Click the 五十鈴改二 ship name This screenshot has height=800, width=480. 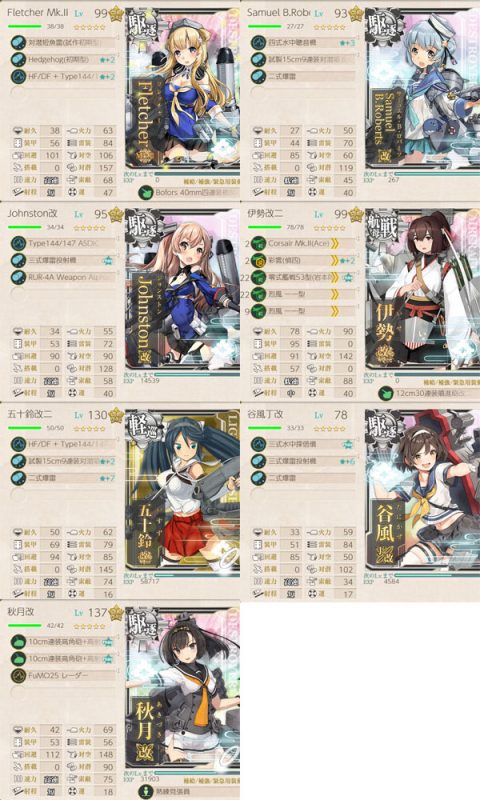click(30, 414)
